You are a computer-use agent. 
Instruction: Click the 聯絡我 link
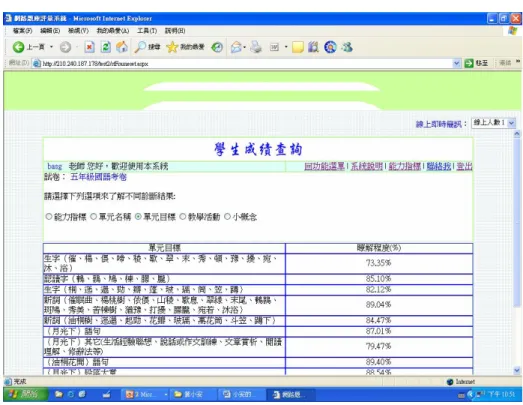pyautogui.click(x=439, y=166)
